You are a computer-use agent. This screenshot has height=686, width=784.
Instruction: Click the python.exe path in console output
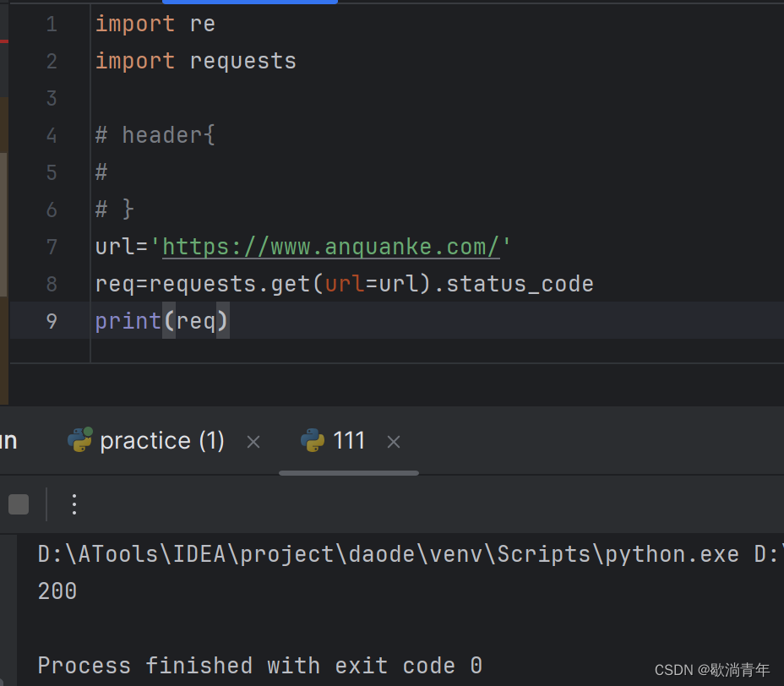pyautogui.click(x=388, y=554)
